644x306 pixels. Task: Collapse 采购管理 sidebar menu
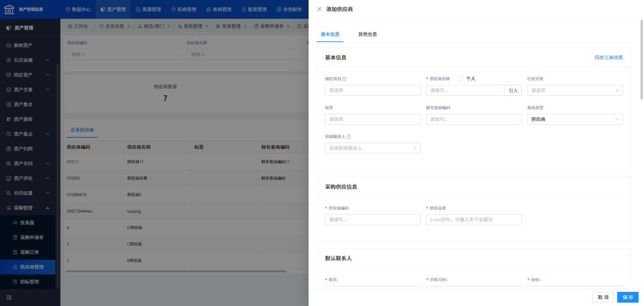coord(28,208)
